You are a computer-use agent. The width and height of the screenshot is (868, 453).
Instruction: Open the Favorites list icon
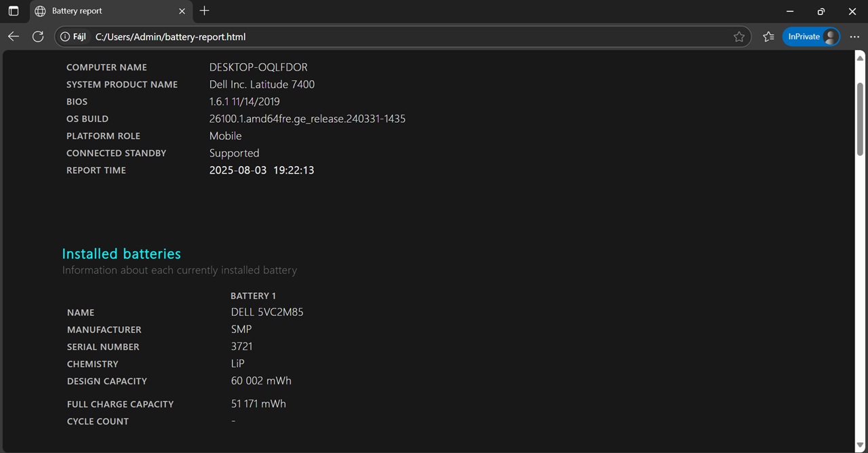[768, 37]
